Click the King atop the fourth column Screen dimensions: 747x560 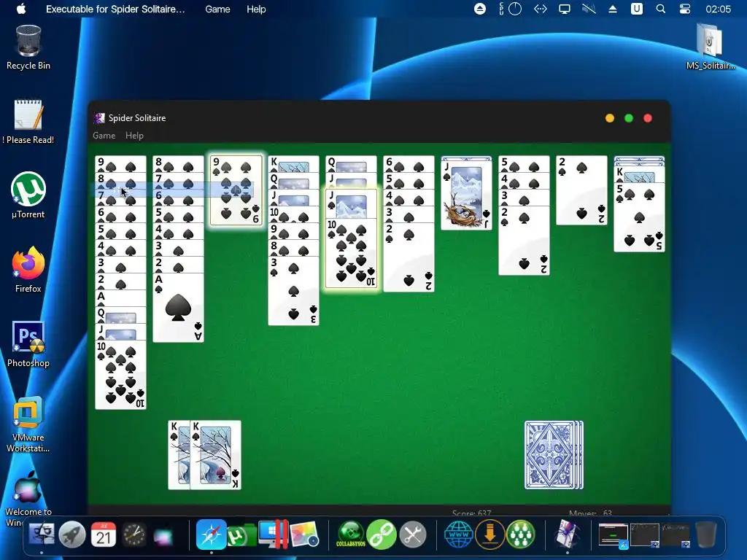293,164
